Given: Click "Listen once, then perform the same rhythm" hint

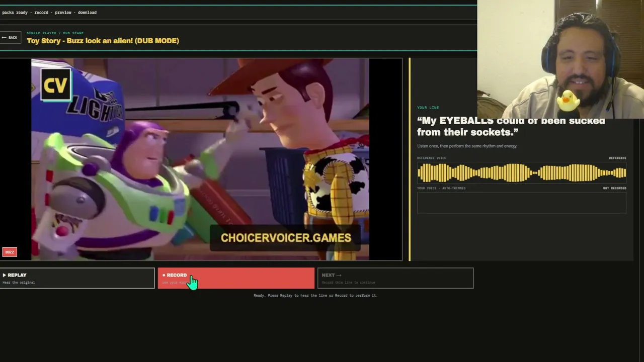Looking at the screenshot, I should 467,146.
